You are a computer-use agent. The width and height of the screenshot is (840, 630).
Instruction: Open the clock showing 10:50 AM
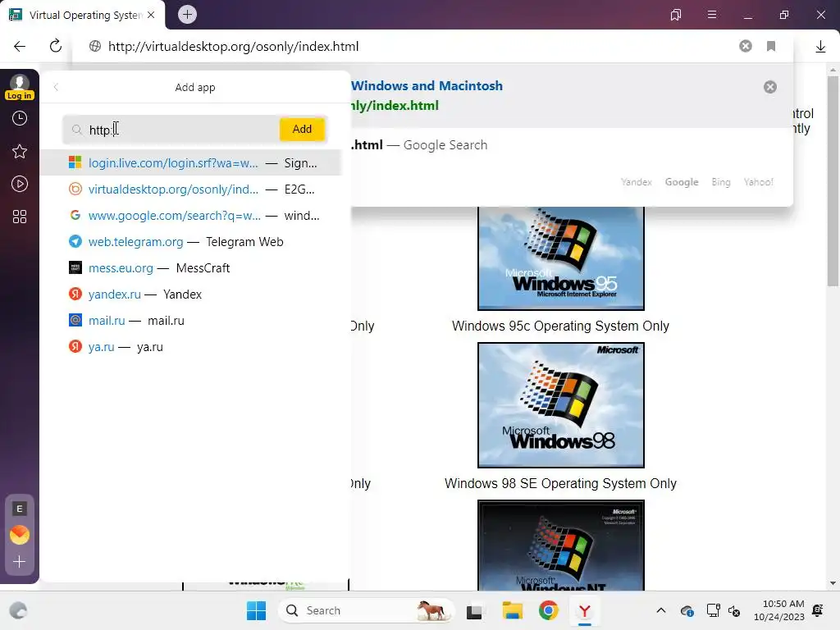779,610
